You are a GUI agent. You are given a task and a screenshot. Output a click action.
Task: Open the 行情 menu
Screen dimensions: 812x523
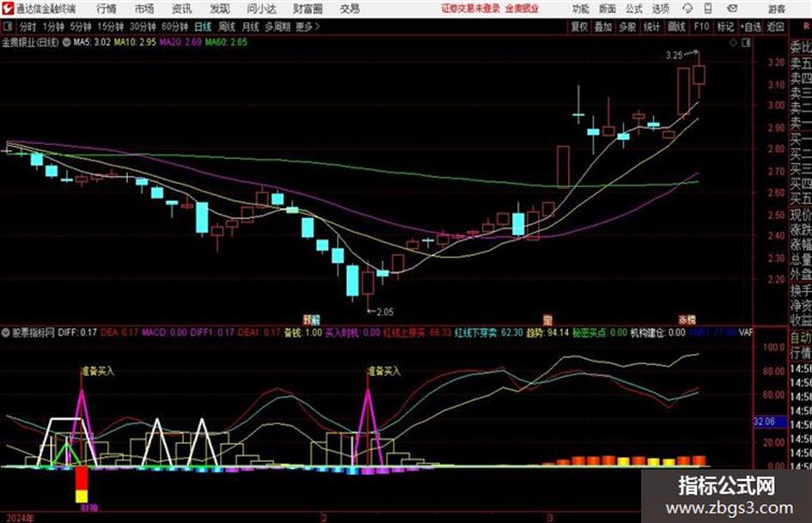click(x=107, y=9)
